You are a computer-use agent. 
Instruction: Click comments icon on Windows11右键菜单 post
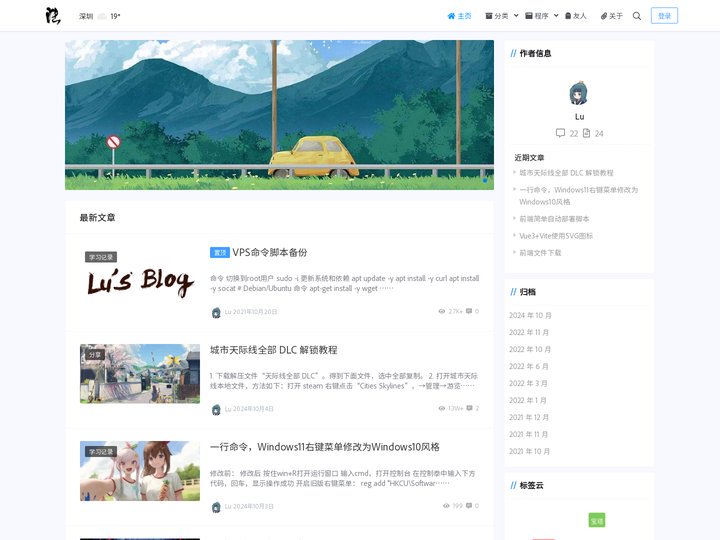point(469,506)
